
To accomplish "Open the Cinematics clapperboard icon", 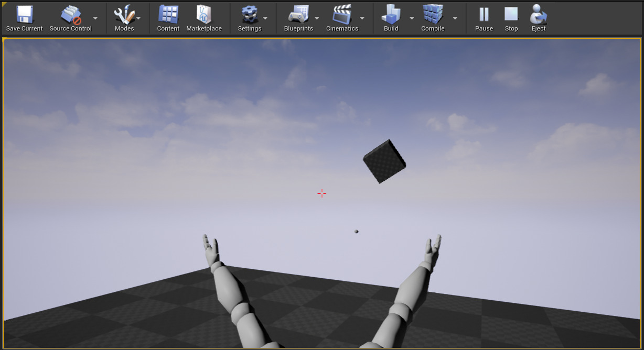I will (x=342, y=15).
